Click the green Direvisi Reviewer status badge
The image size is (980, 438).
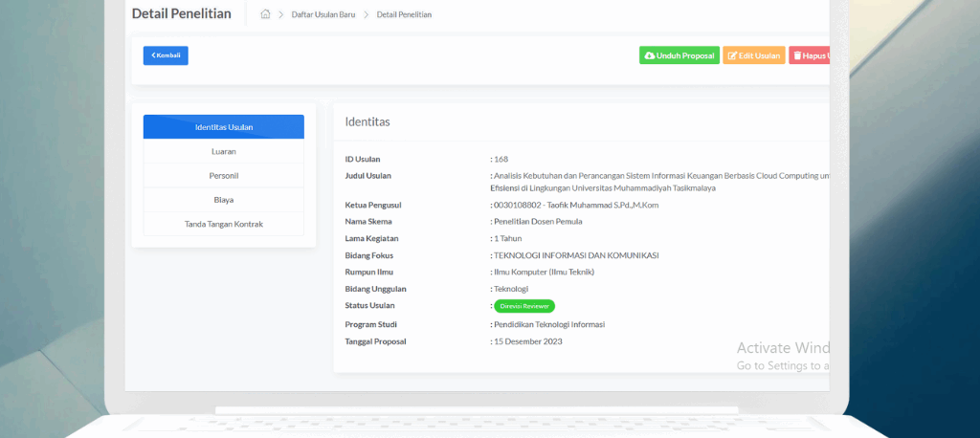coord(524,306)
